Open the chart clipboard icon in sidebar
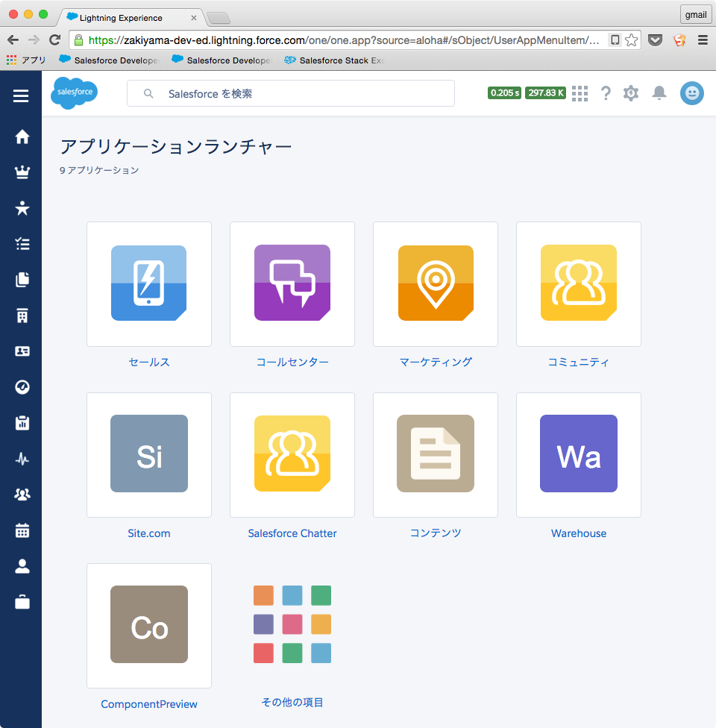 click(x=22, y=423)
